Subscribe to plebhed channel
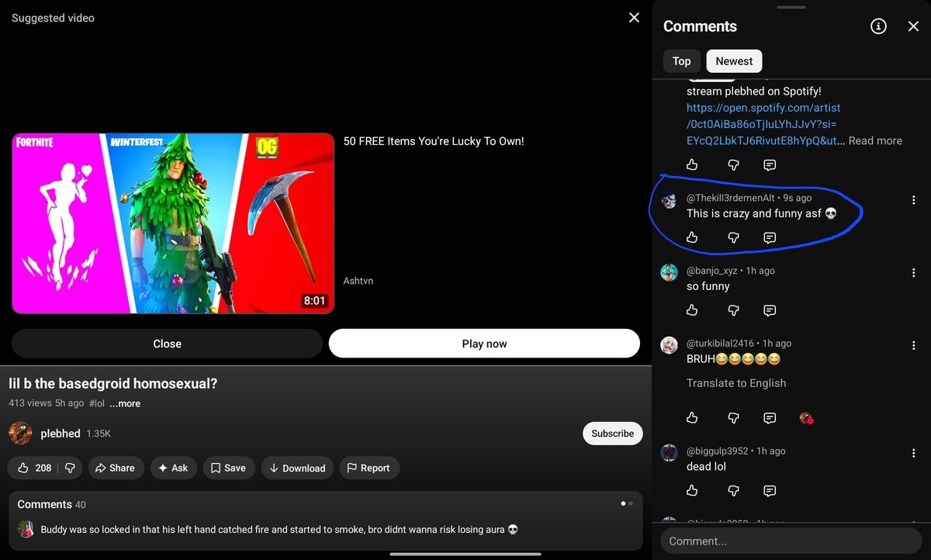 (x=613, y=434)
